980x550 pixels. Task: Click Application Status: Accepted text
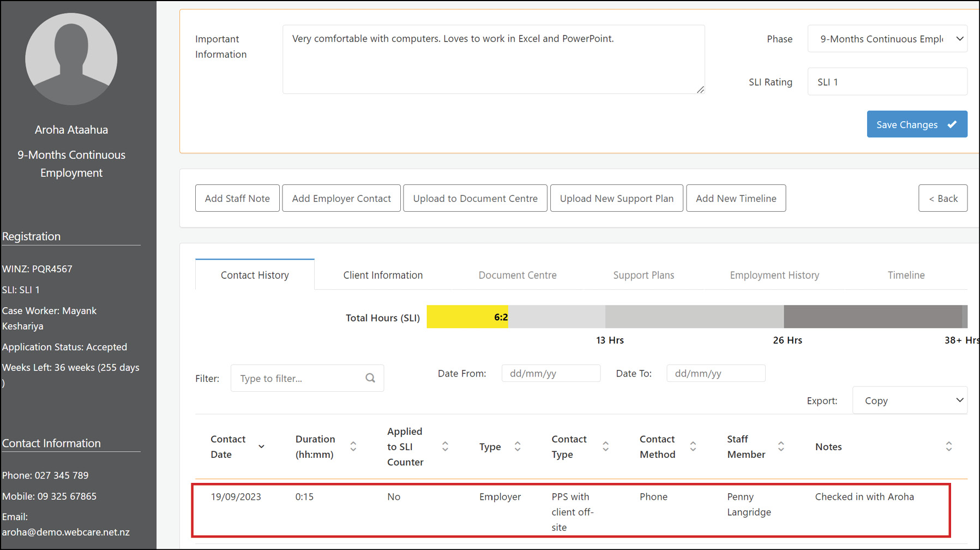tap(64, 347)
